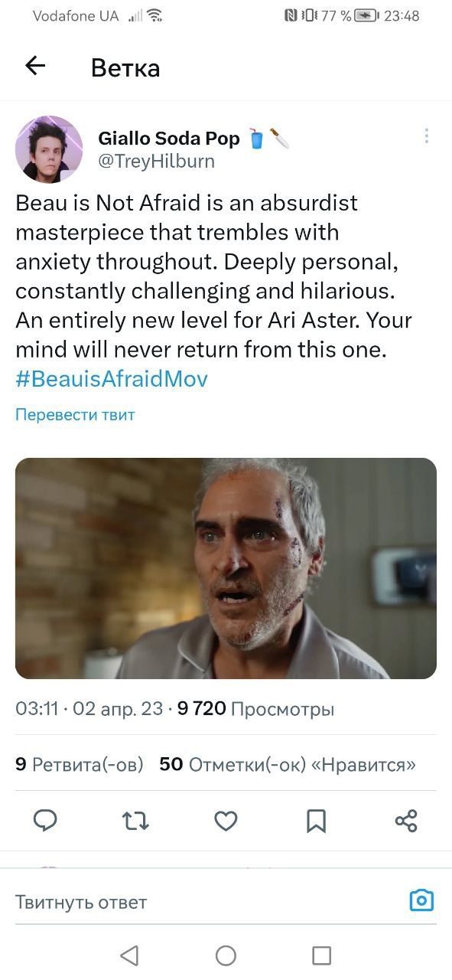This screenshot has width=452, height=980.
Task: Open the @TreyHilburn handle
Action: tap(157, 161)
